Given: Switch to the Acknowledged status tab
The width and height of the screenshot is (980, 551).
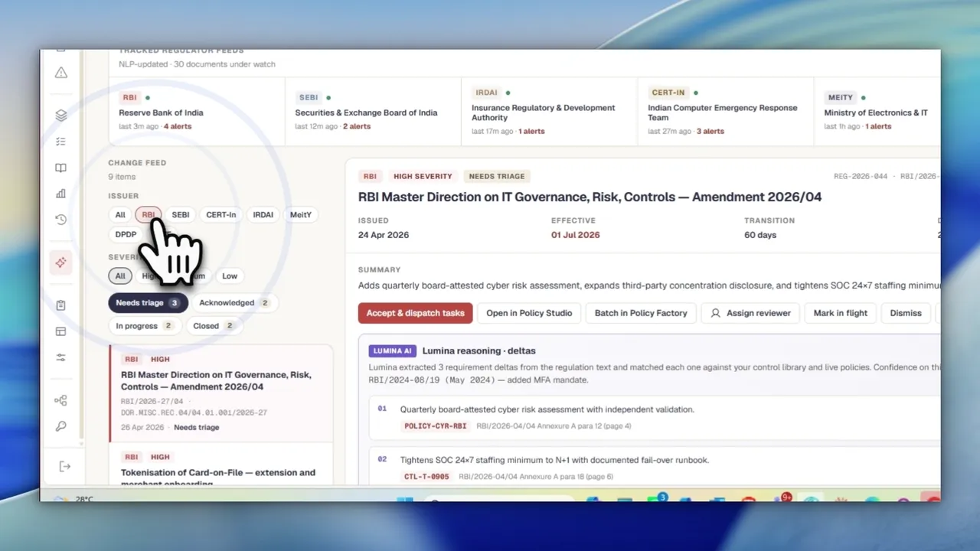Looking at the screenshot, I should (x=235, y=303).
